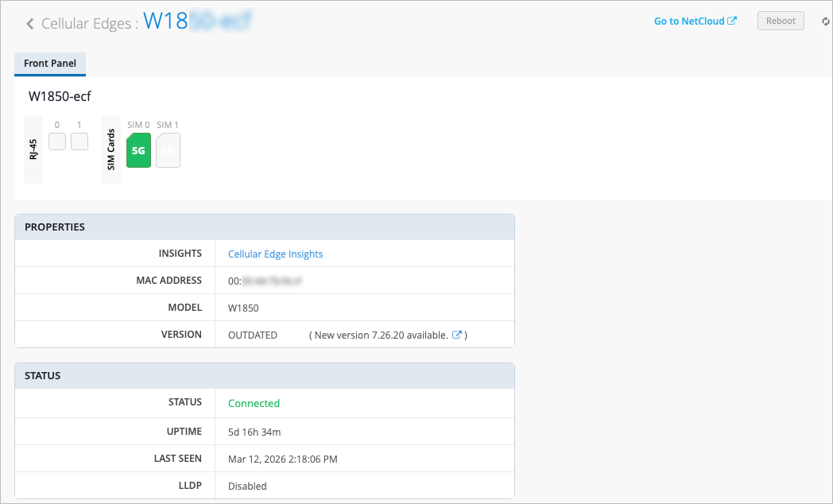Click the MAC ADDRESS value
This screenshot has height=504, width=833.
[x=265, y=281]
